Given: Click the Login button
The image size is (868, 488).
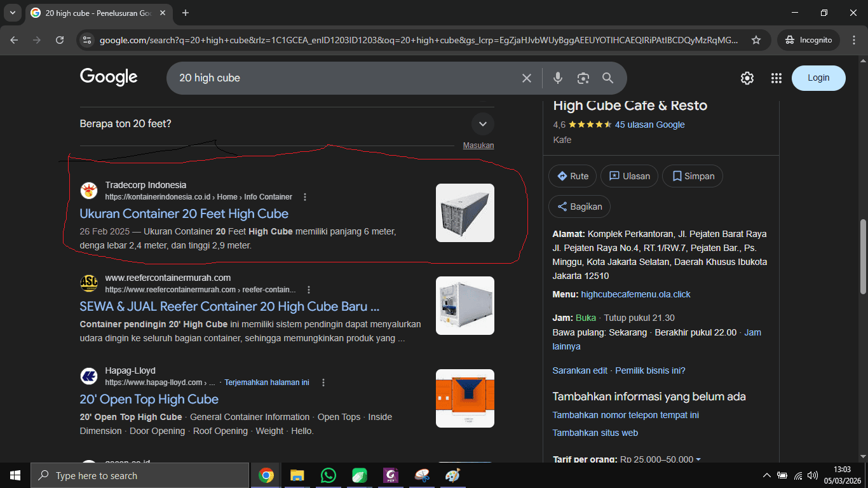Looking at the screenshot, I should click(x=818, y=78).
